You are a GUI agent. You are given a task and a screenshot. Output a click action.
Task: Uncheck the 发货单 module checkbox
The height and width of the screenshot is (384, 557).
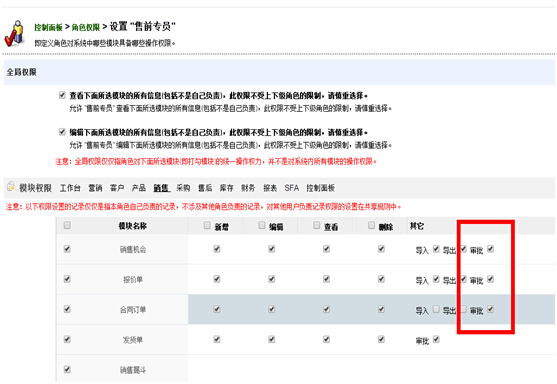[67, 340]
